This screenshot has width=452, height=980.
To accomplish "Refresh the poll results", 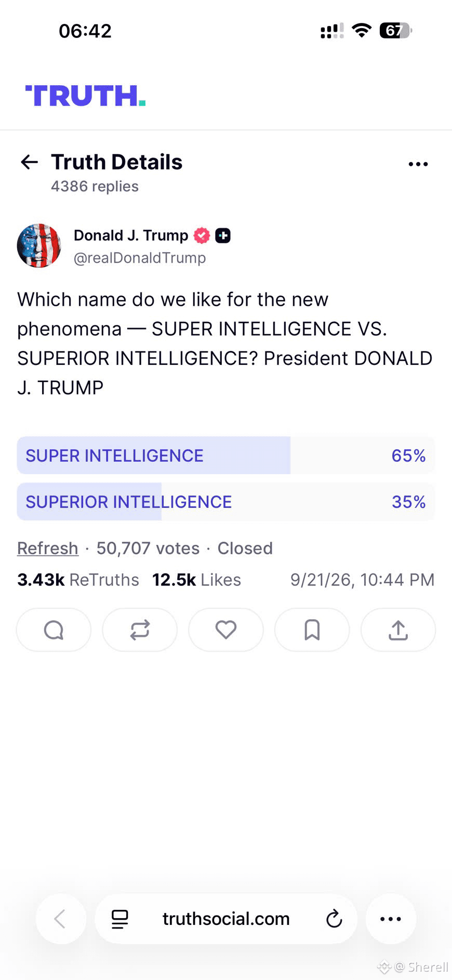I will tap(48, 548).
